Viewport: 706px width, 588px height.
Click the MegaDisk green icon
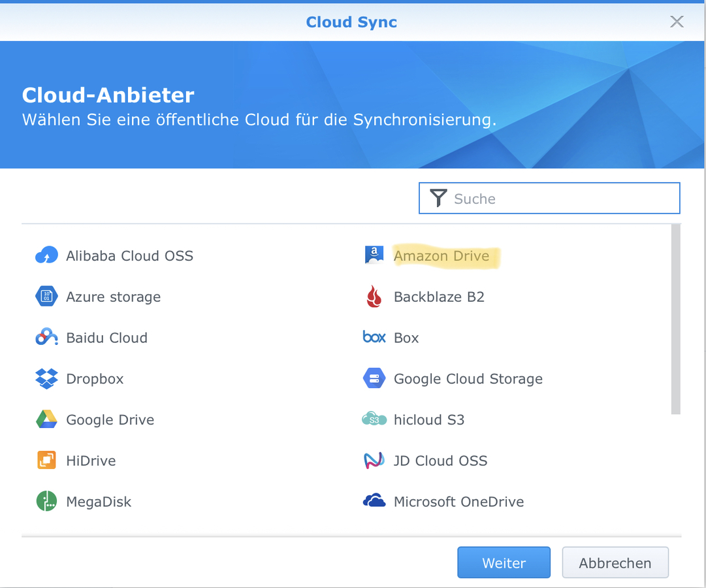[46, 502]
